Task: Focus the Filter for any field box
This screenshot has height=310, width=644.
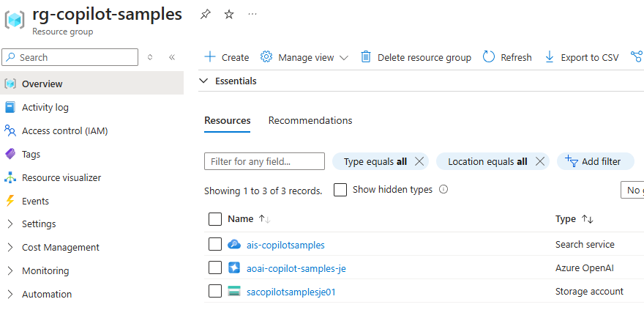Action: coord(264,161)
